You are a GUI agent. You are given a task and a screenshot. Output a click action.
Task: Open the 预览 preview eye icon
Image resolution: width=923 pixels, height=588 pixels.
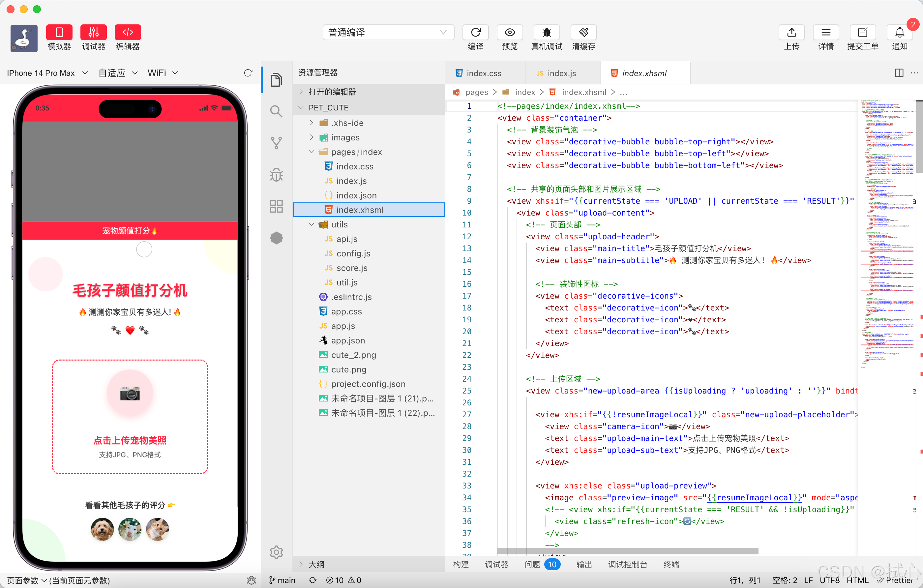tap(509, 33)
